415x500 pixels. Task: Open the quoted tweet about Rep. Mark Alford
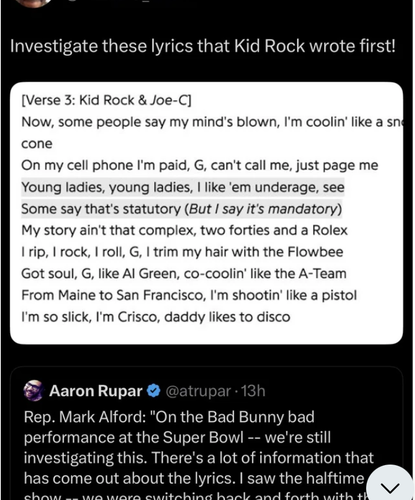point(206,433)
